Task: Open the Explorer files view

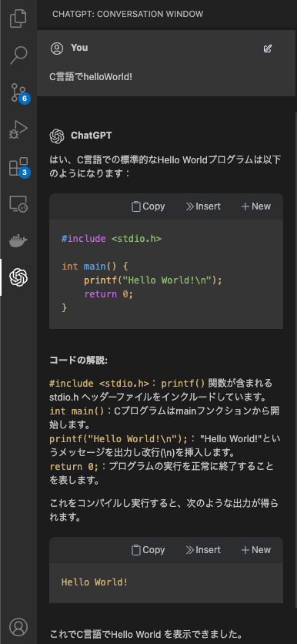Action: tap(18, 18)
